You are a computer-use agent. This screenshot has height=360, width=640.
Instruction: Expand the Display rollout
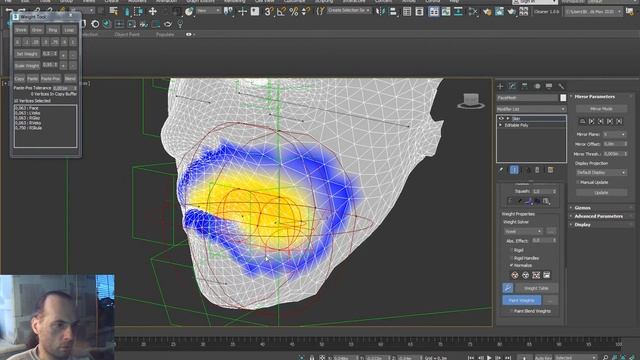pos(582,225)
